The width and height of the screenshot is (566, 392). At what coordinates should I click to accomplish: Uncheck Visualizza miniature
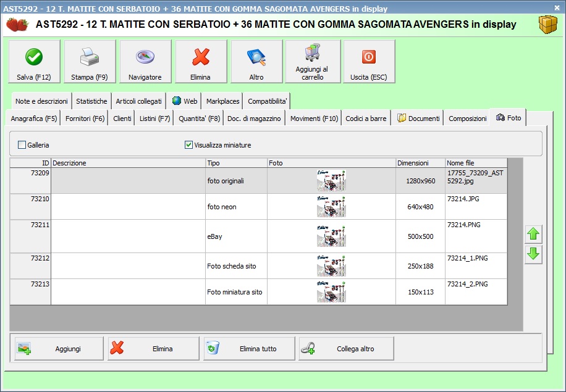188,145
